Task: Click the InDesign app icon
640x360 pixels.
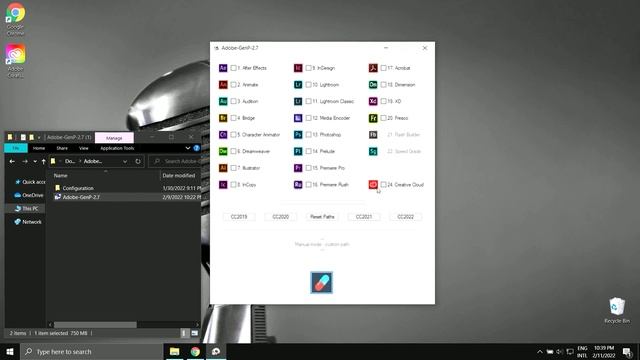Action: pos(298,68)
